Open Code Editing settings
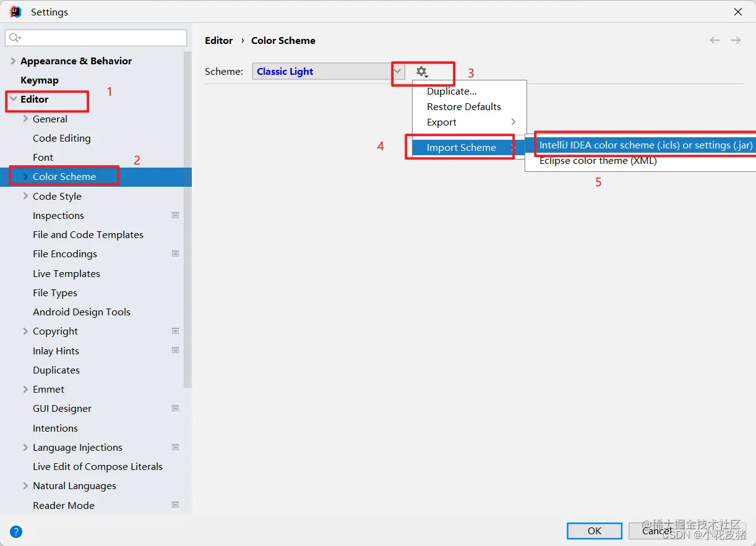The width and height of the screenshot is (756, 546). 62,138
